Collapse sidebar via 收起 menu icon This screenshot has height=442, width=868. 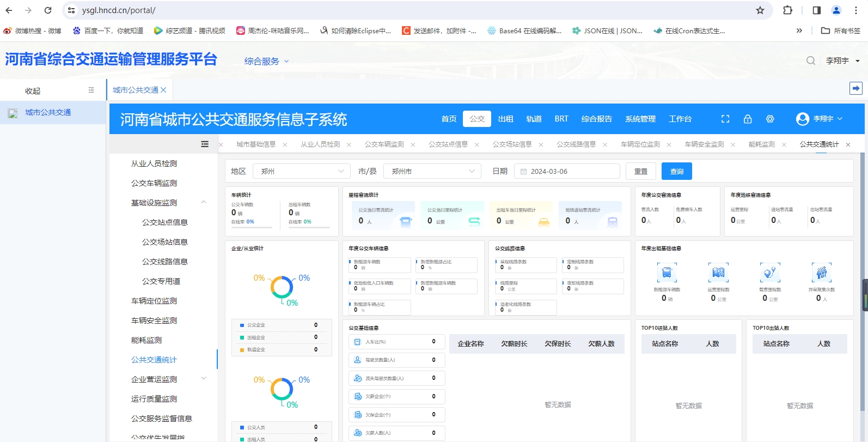(91, 90)
